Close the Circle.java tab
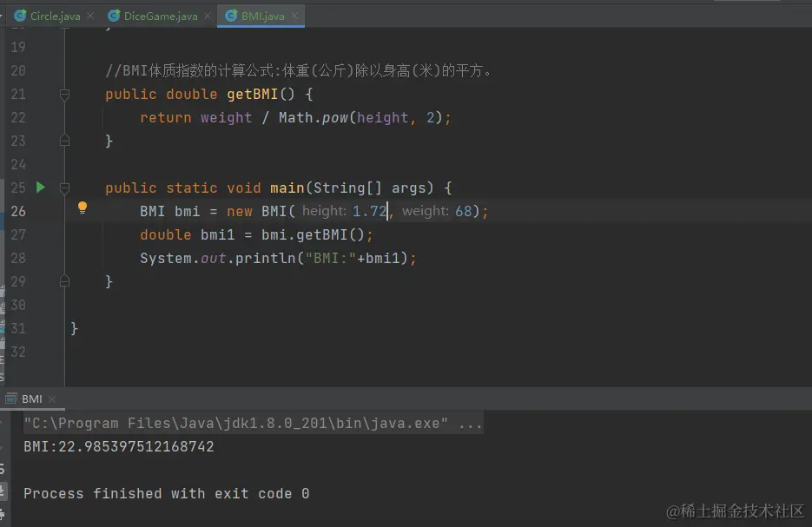 (90, 16)
